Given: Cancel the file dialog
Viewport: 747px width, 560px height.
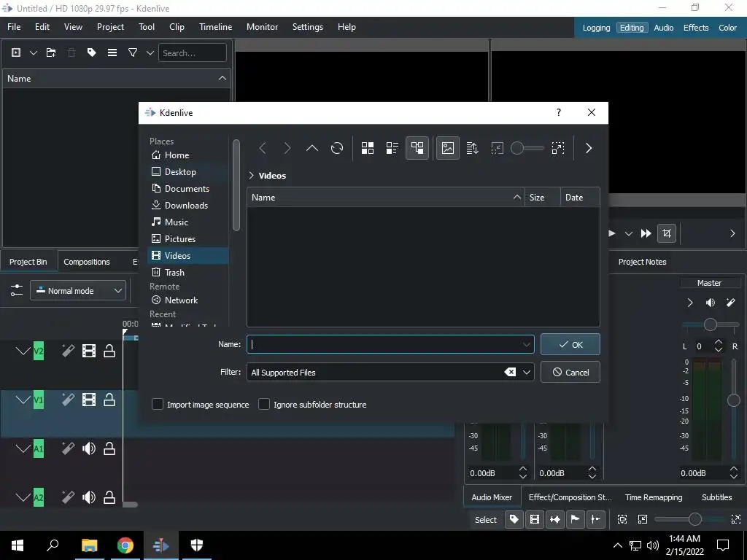Looking at the screenshot, I should (570, 372).
